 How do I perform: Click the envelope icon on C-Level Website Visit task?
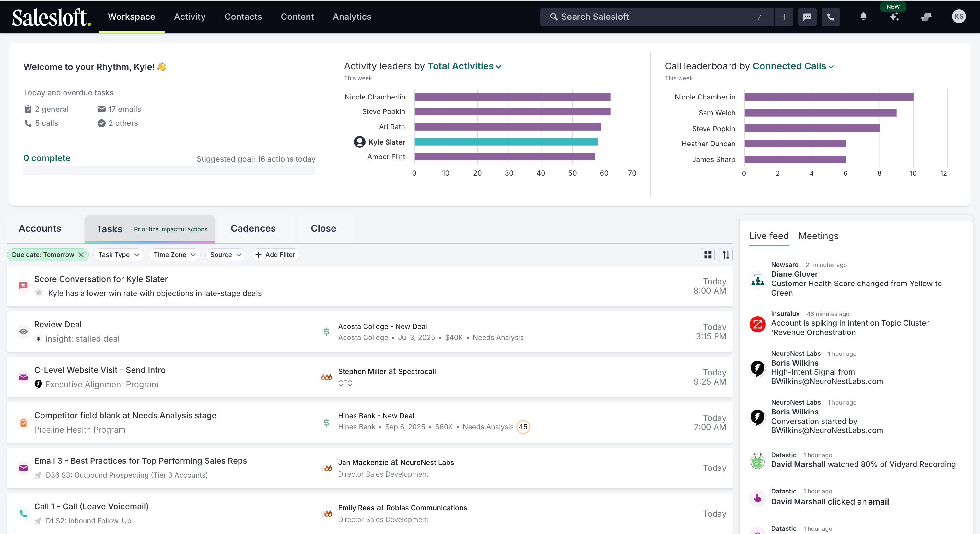coord(23,377)
